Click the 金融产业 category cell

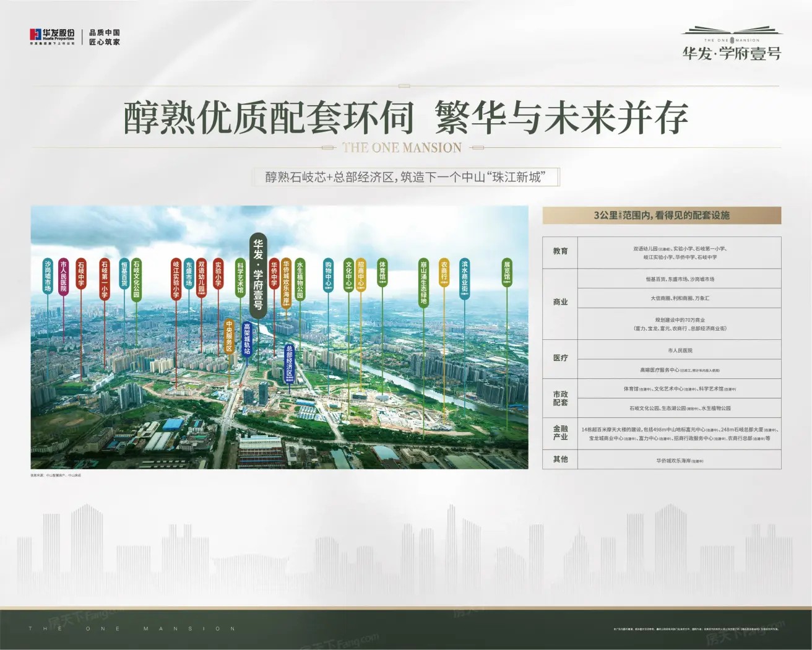[560, 433]
